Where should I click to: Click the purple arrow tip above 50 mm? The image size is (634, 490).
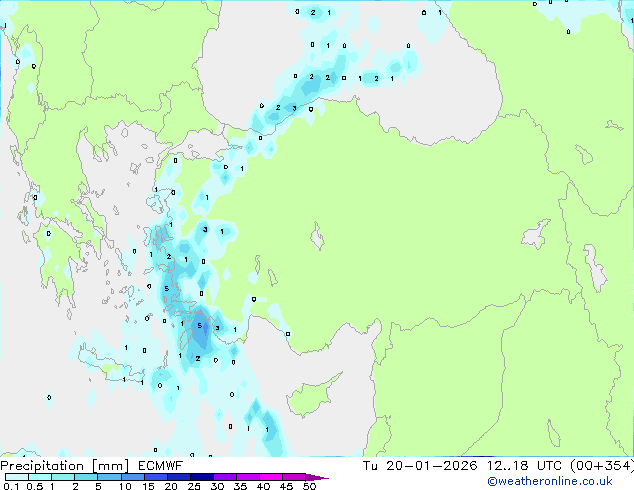(317, 477)
